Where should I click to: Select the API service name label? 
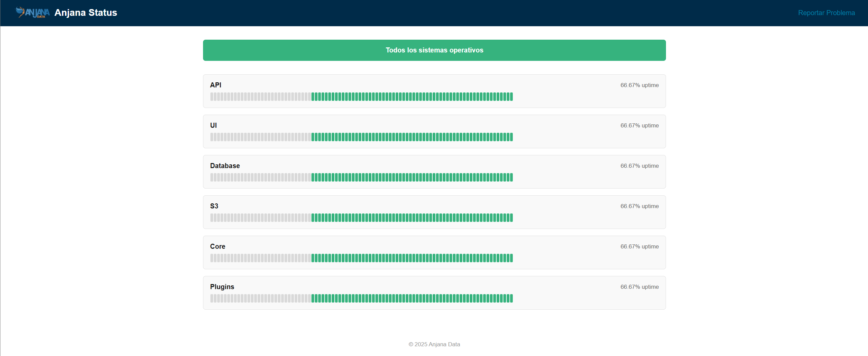click(x=215, y=85)
